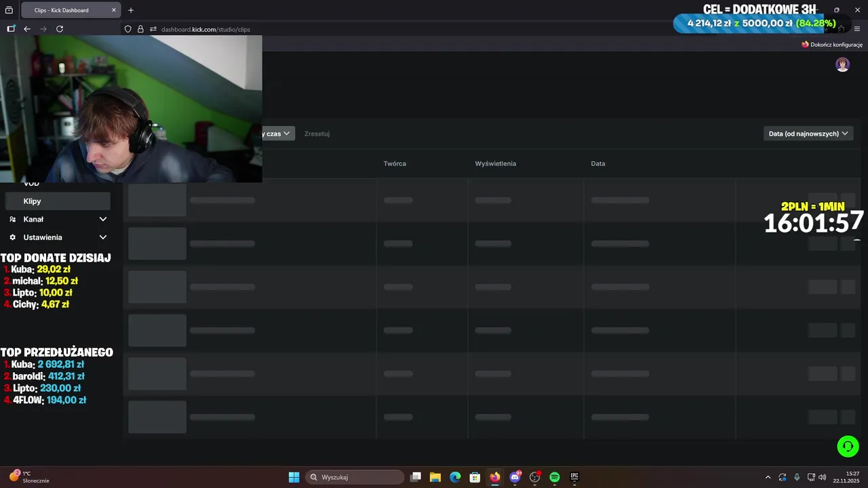The image size is (868, 488).
Task: Open the Windows Start menu
Action: tap(294, 477)
